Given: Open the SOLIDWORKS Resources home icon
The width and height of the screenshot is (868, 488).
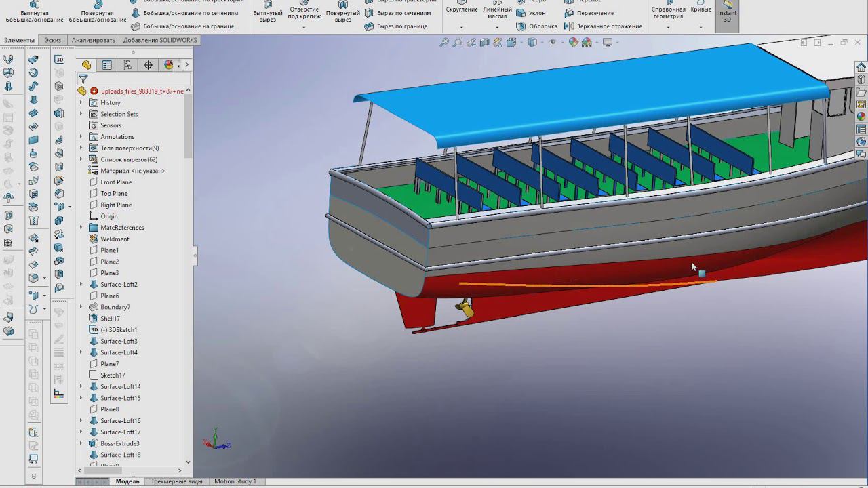Looking at the screenshot, I should 861,67.
